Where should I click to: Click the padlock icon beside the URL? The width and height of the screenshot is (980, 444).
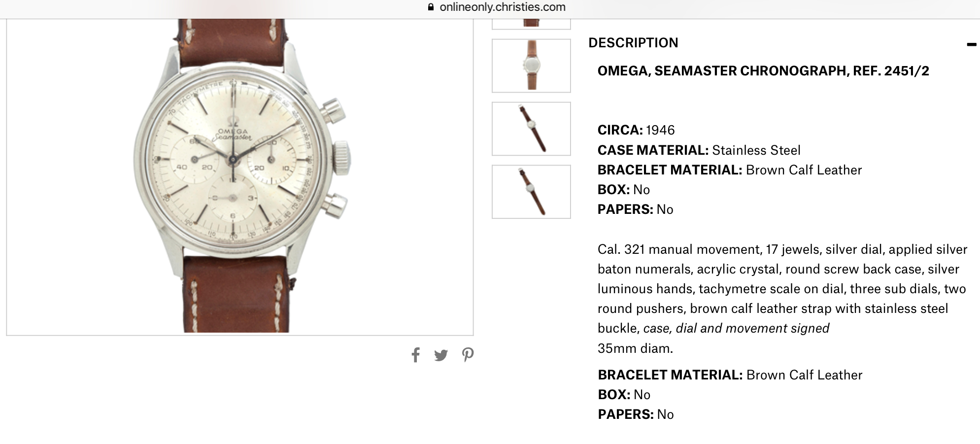(x=431, y=7)
